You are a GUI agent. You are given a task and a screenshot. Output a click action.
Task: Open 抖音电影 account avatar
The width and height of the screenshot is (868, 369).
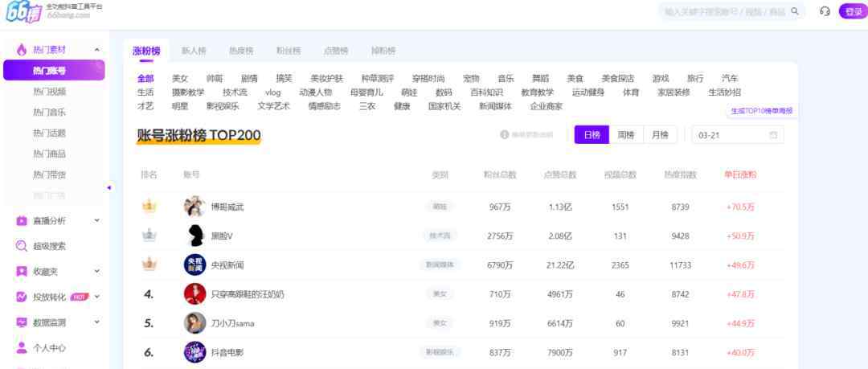[x=194, y=352]
